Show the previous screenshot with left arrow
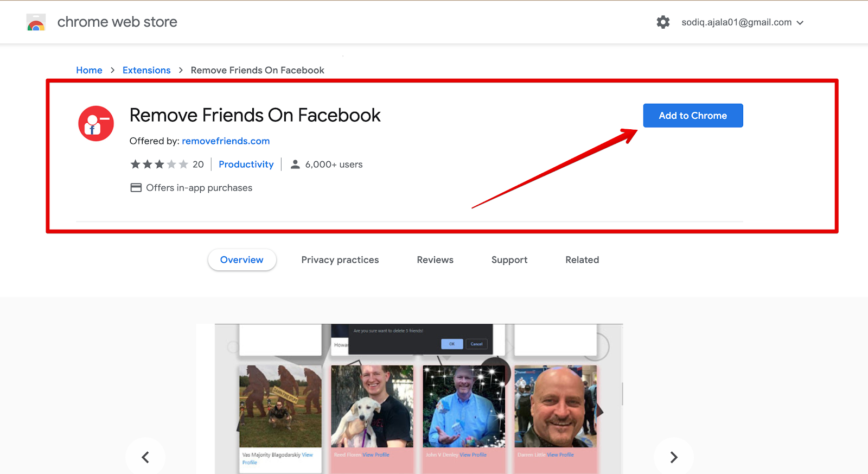The width and height of the screenshot is (868, 474). click(x=145, y=457)
